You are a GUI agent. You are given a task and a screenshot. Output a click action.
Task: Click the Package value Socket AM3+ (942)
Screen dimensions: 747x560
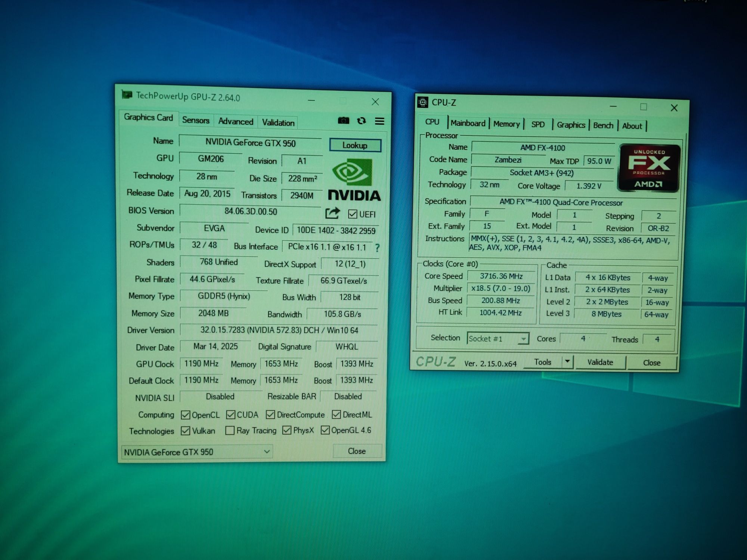tap(542, 172)
